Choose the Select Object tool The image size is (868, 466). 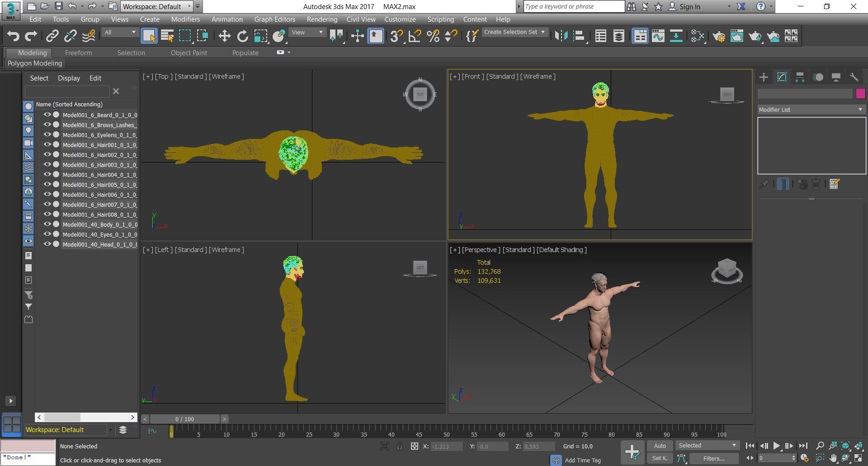[149, 36]
